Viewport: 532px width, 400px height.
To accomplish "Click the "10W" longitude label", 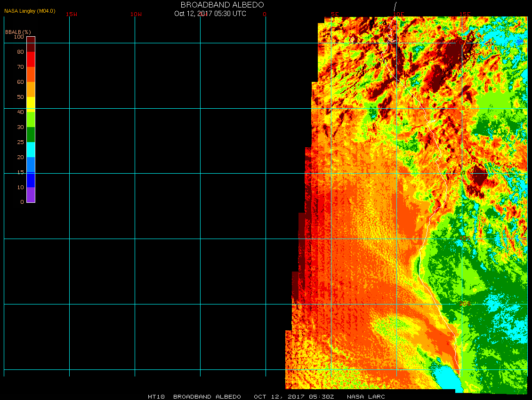I will [x=136, y=14].
